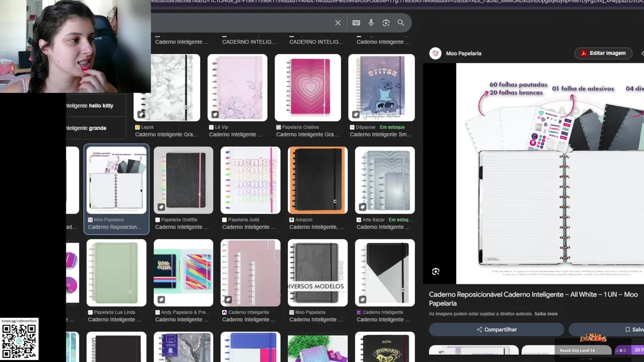Click the Lens icon on the preview image corner
The width and height of the screenshot is (644, 362).
436,271
